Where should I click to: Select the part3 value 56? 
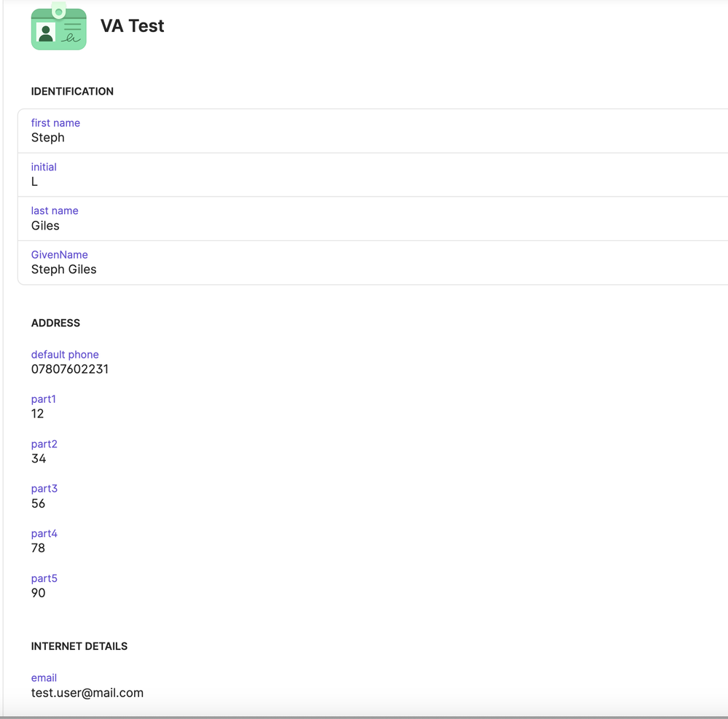[38, 503]
